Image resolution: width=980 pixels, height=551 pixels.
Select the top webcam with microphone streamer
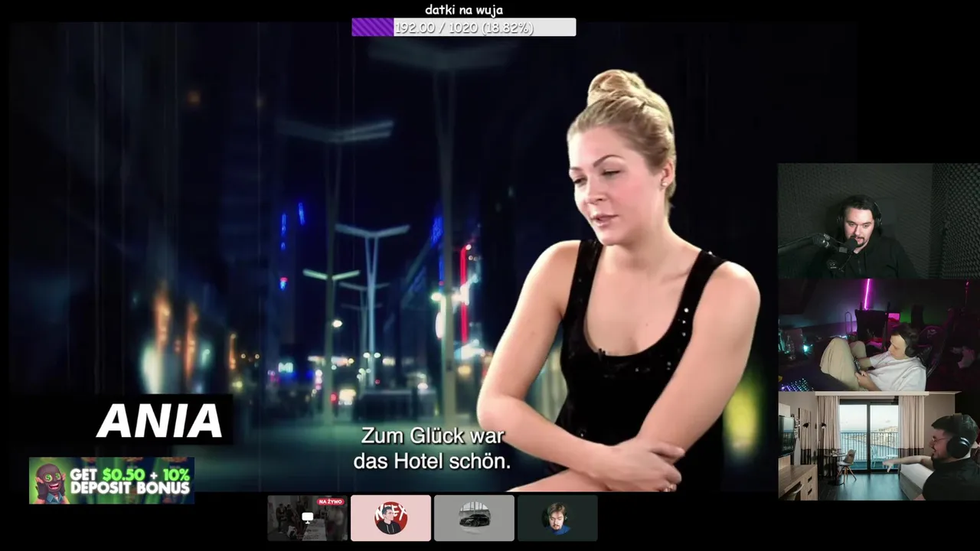[879, 221]
